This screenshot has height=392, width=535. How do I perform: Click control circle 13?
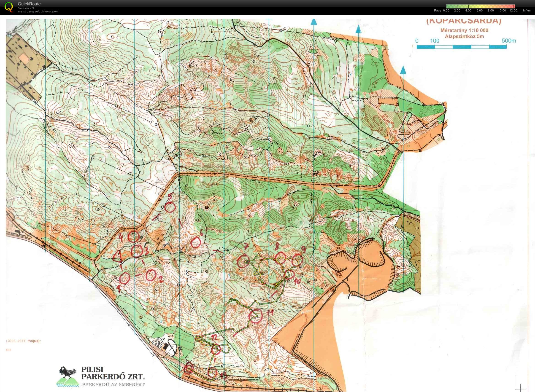click(x=212, y=372)
